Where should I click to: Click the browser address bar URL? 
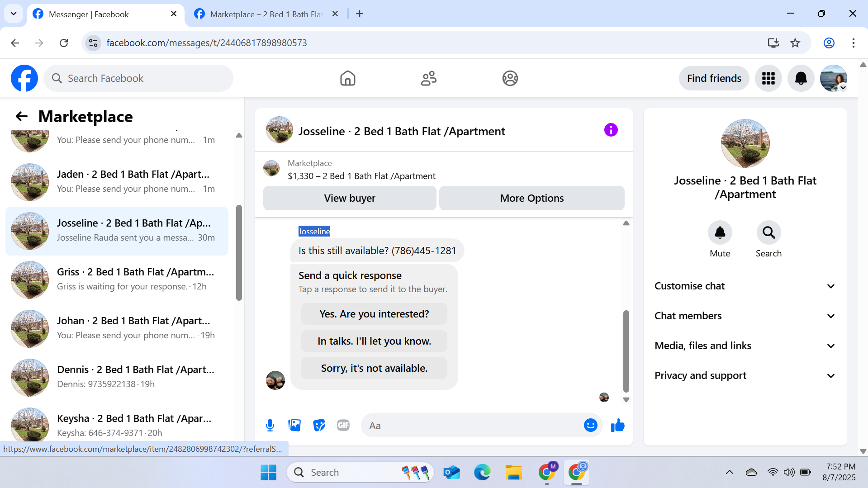206,43
